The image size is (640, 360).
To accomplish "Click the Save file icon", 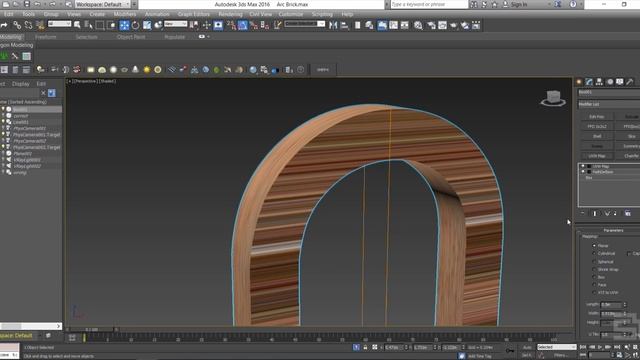I will coord(27,4).
